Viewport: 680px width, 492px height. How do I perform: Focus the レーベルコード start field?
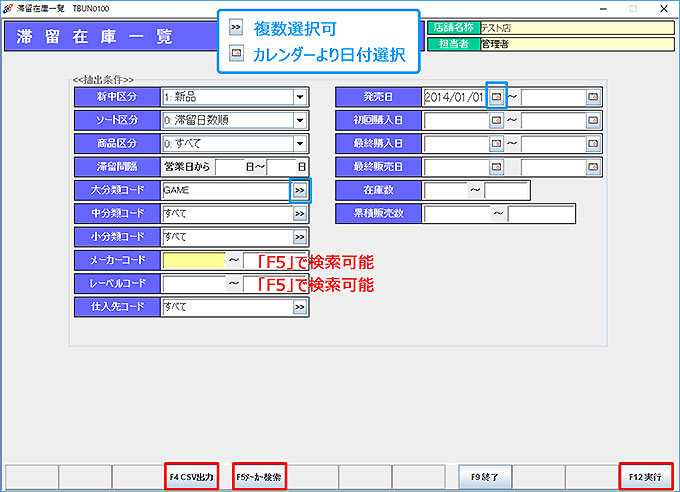pos(194,284)
